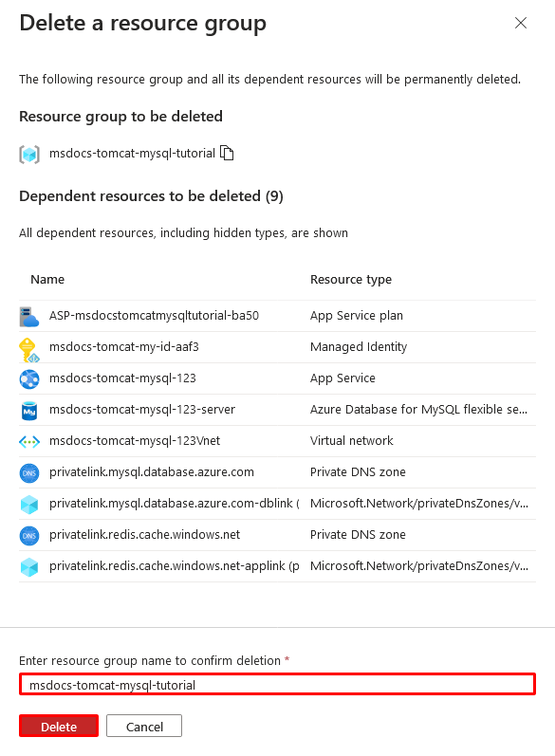Click the Cancel button
The image size is (555, 756).
pyautogui.click(x=144, y=726)
